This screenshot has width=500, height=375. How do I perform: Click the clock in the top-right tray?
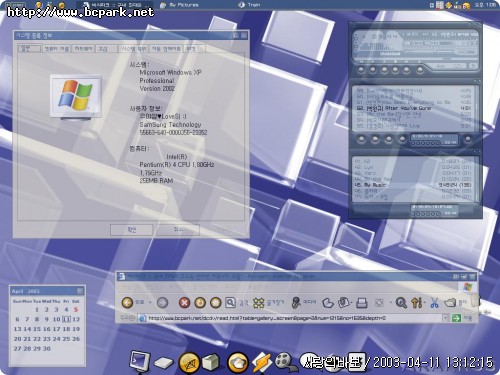[x=485, y=5]
